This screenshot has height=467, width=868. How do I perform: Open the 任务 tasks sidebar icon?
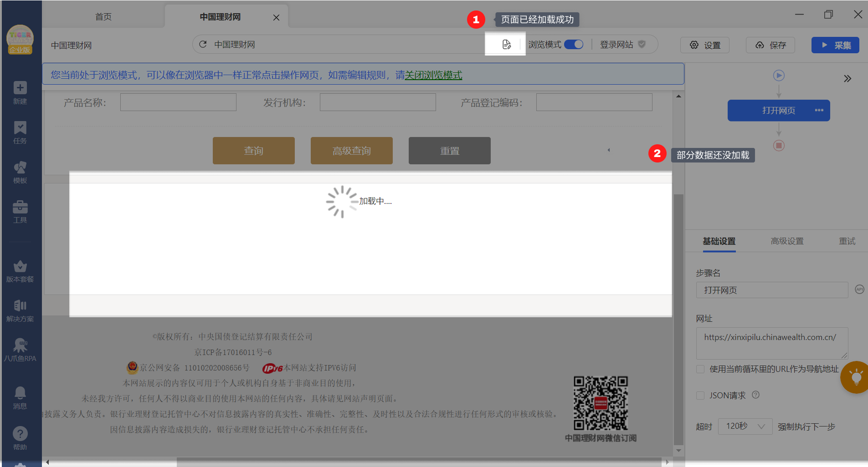click(20, 132)
